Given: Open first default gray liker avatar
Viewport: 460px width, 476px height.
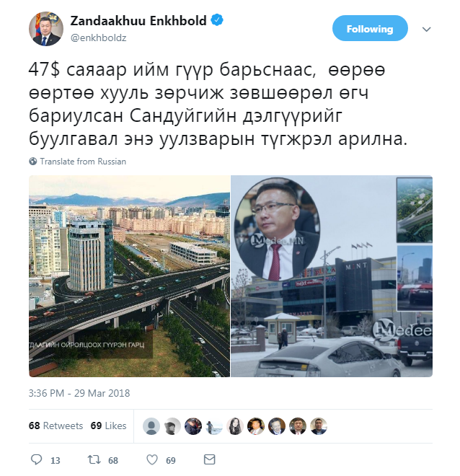Looking at the screenshot, I should [151, 426].
